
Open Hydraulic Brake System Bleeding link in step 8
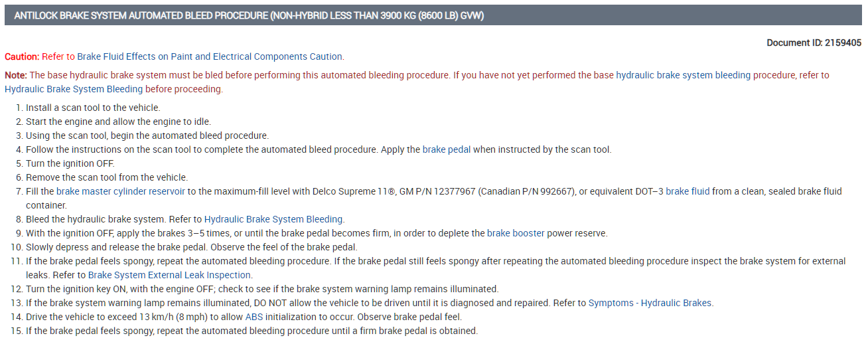pyautogui.click(x=273, y=219)
